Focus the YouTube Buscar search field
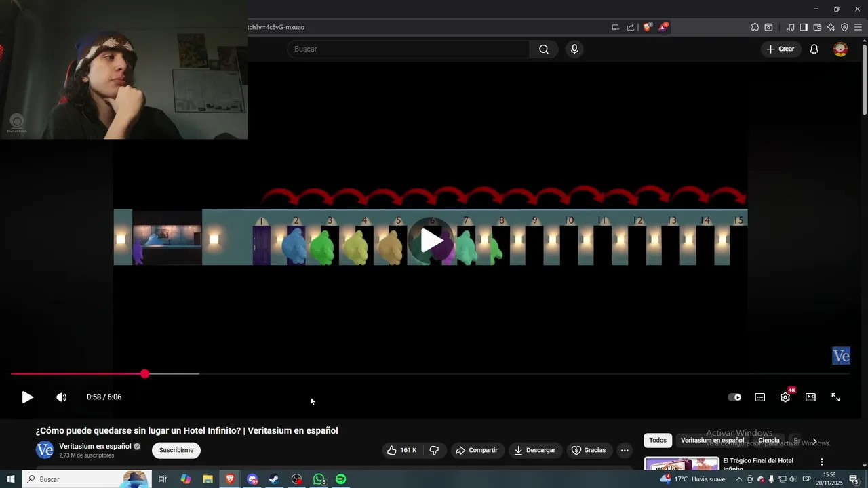 coord(408,49)
